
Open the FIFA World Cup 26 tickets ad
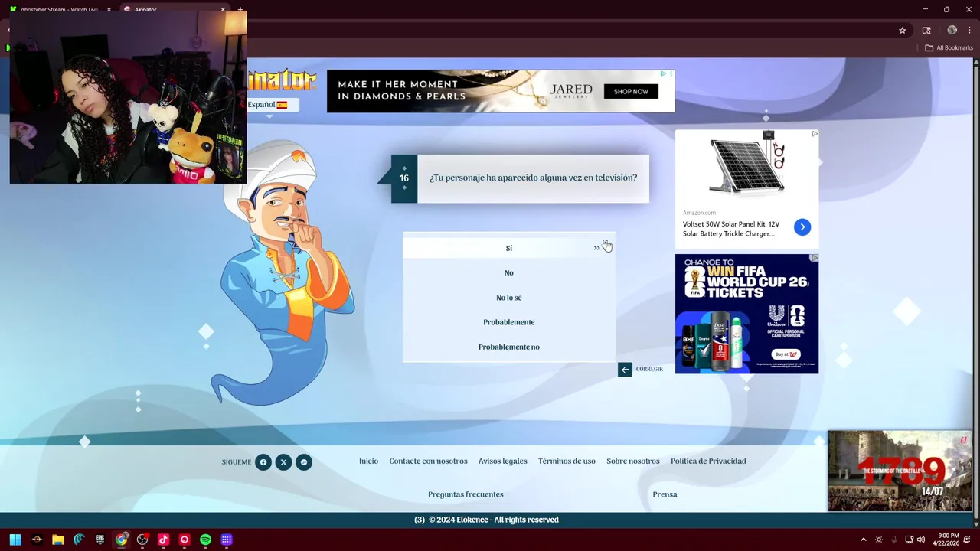(x=746, y=314)
